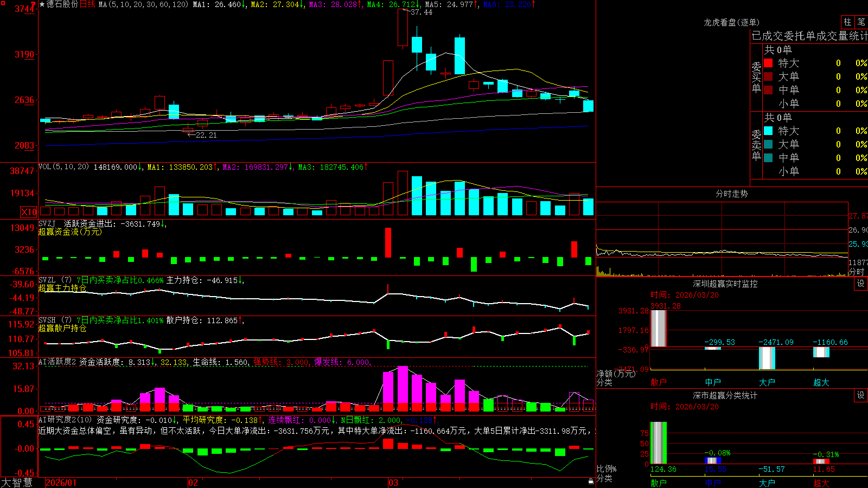Click the dark red 中单 buy-order swatch
Image resolution: width=868 pixels, height=488 pixels.
tap(768, 90)
